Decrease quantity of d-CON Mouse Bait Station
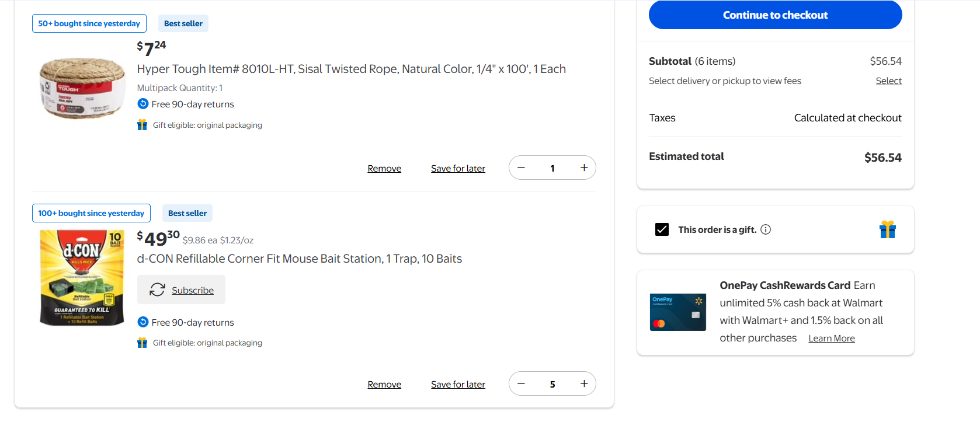 point(522,384)
